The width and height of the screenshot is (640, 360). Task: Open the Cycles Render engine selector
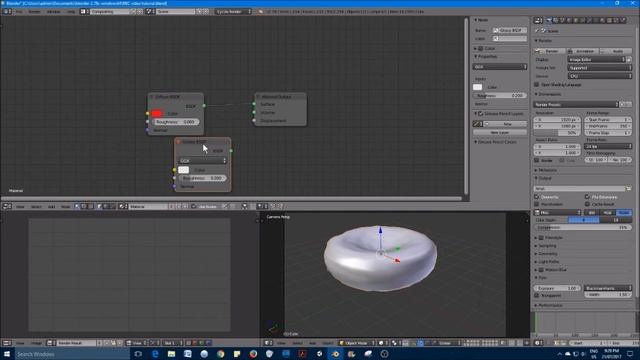pos(233,11)
